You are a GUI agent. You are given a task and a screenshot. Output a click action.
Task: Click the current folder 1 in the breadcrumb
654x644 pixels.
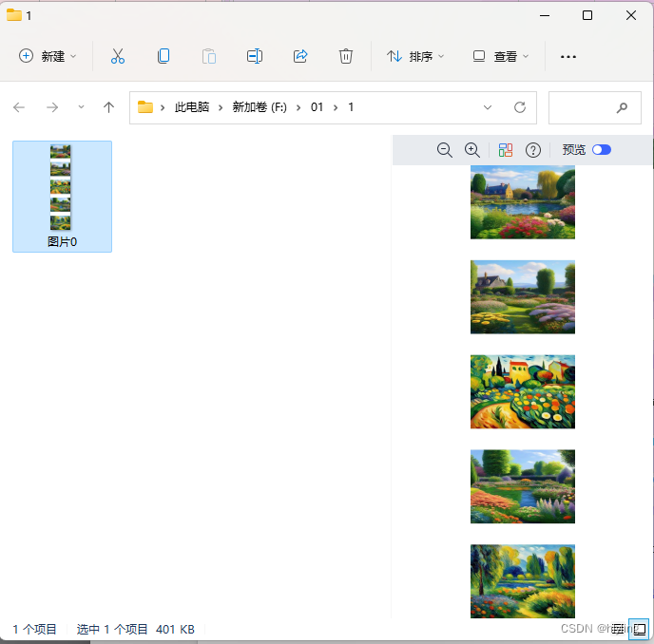point(351,107)
